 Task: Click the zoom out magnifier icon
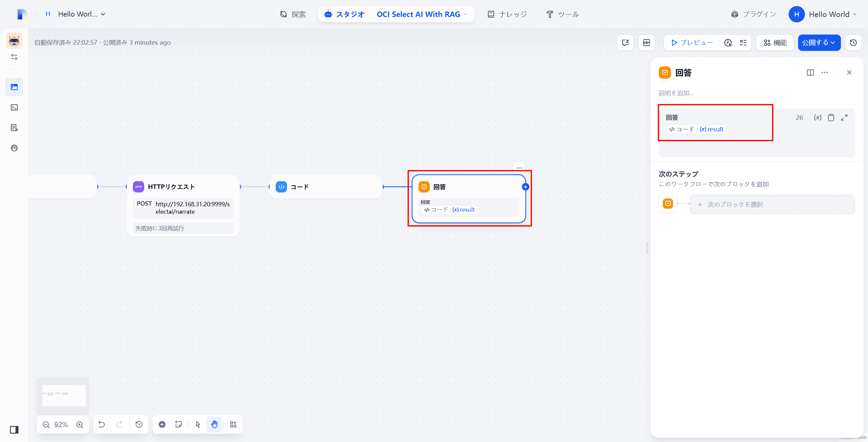pyautogui.click(x=46, y=425)
